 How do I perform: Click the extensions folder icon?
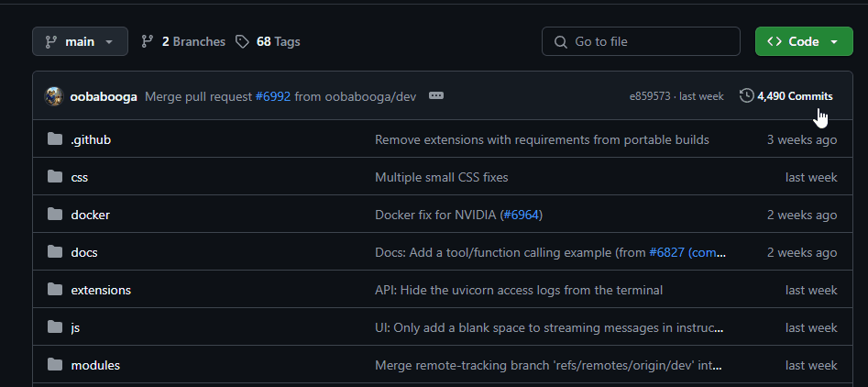[x=55, y=290]
